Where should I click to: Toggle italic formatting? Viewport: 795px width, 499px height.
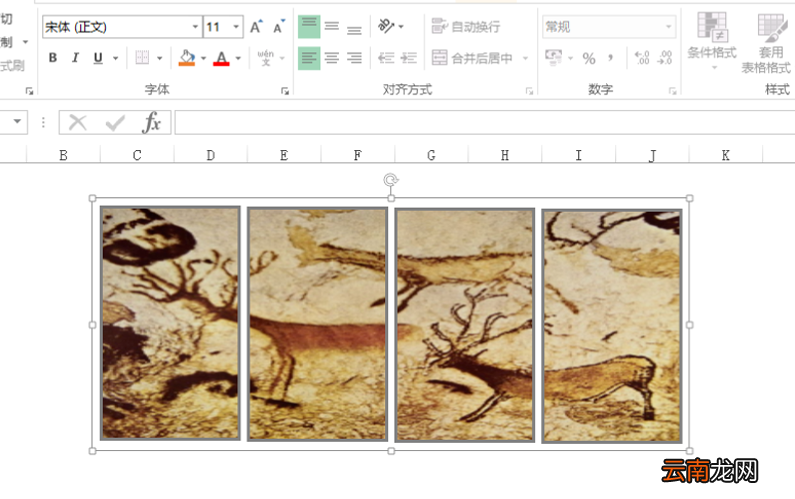tap(76, 58)
